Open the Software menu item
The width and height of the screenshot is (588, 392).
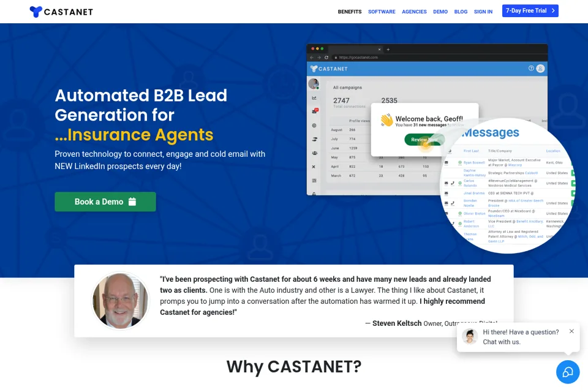tap(382, 12)
